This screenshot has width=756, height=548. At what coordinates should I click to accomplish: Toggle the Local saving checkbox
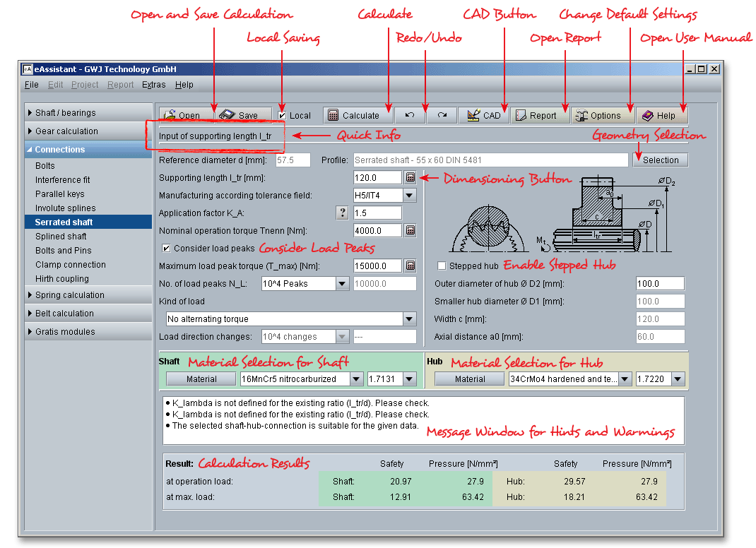tap(282, 115)
